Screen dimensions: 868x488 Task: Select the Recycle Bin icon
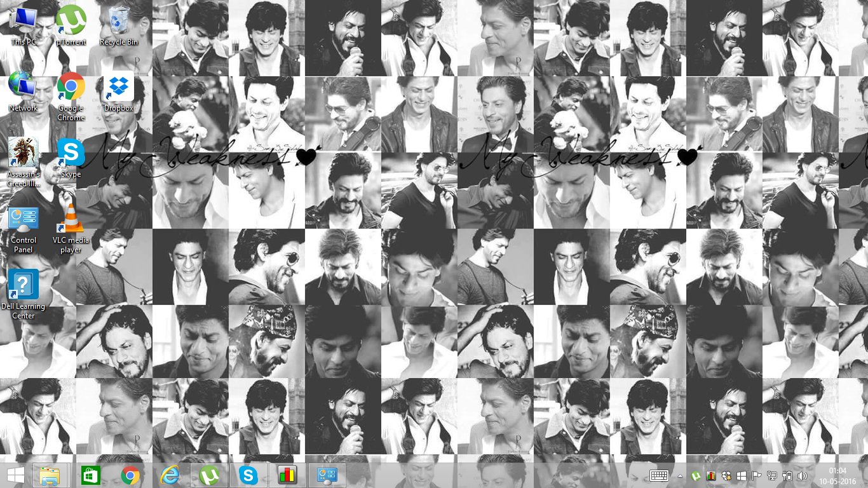(119, 25)
